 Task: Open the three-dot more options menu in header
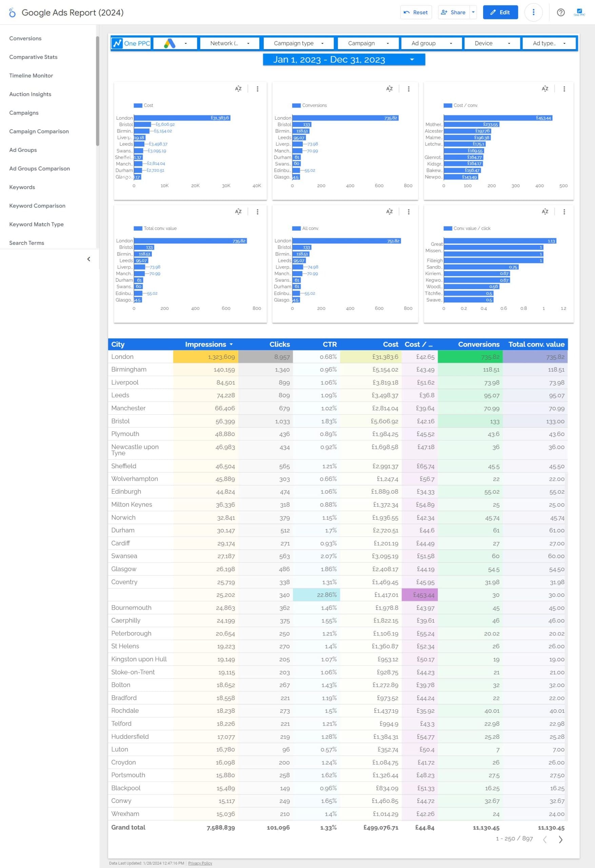533,12
